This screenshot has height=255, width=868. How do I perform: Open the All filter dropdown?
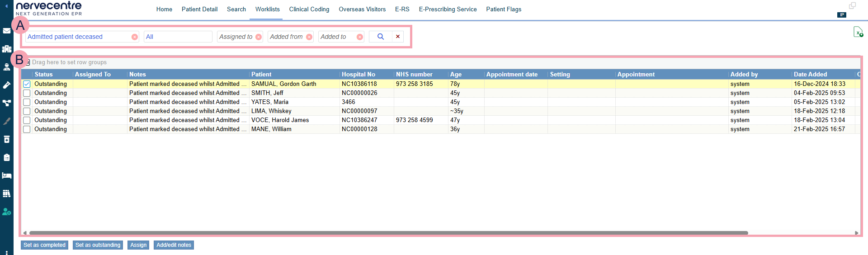[178, 37]
